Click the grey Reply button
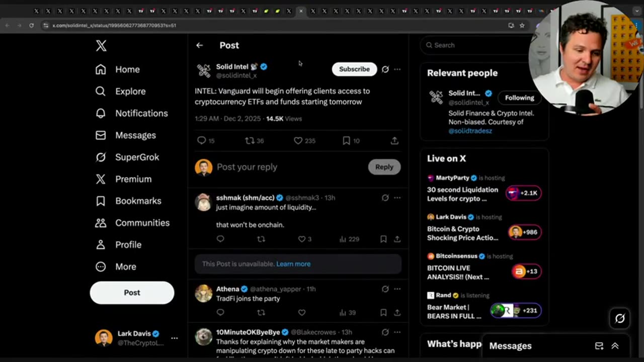Image resolution: width=644 pixels, height=362 pixels. coord(384,167)
